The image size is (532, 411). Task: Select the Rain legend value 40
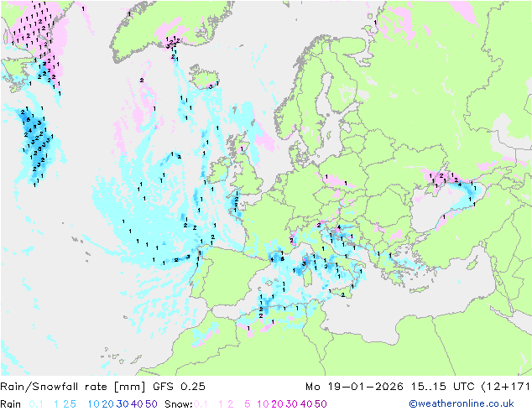(x=137, y=404)
